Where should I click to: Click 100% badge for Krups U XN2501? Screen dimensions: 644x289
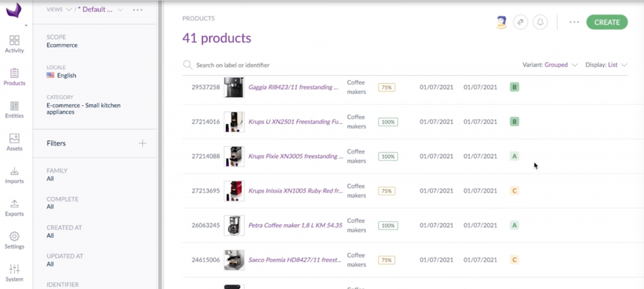click(x=387, y=122)
